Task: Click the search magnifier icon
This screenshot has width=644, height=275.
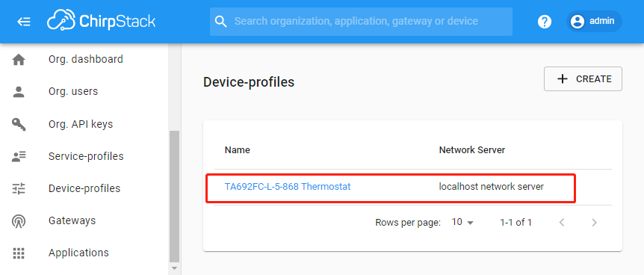Action: pos(221,22)
